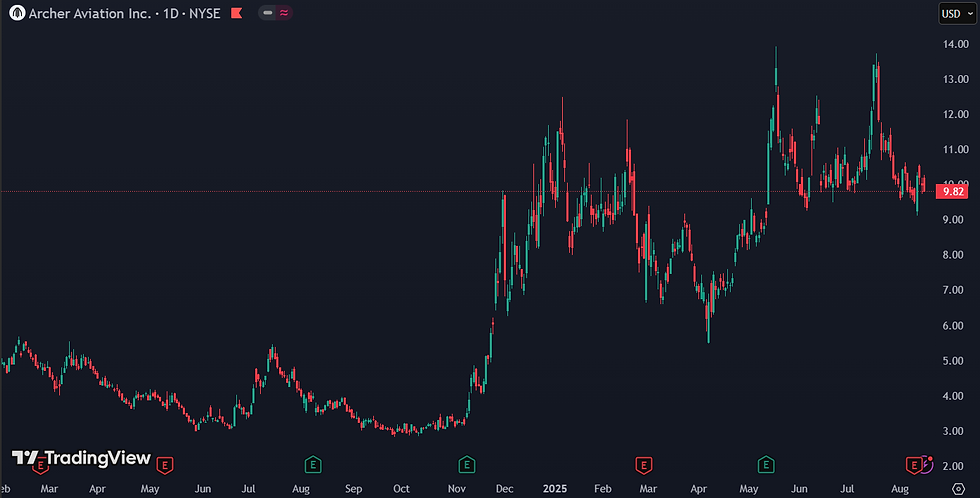980x498 pixels.
Task: Open green earnings marker after May 2025
Action: pyautogui.click(x=766, y=465)
